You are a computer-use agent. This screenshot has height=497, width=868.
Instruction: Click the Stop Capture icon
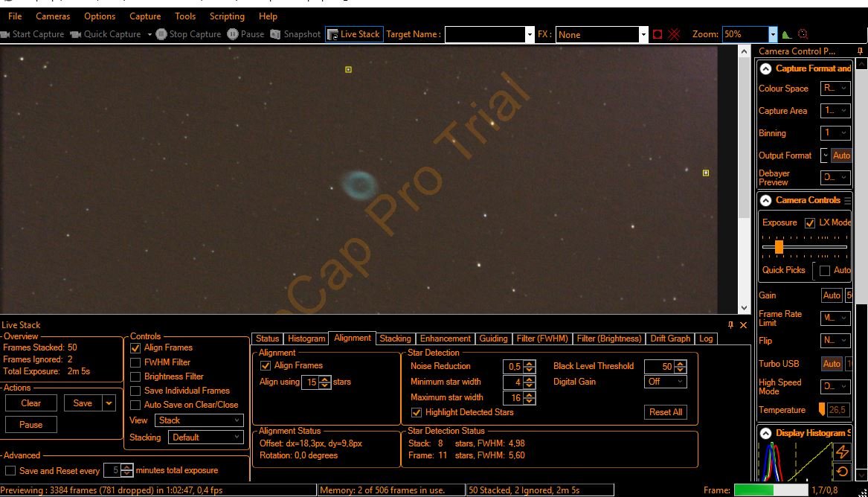point(161,34)
